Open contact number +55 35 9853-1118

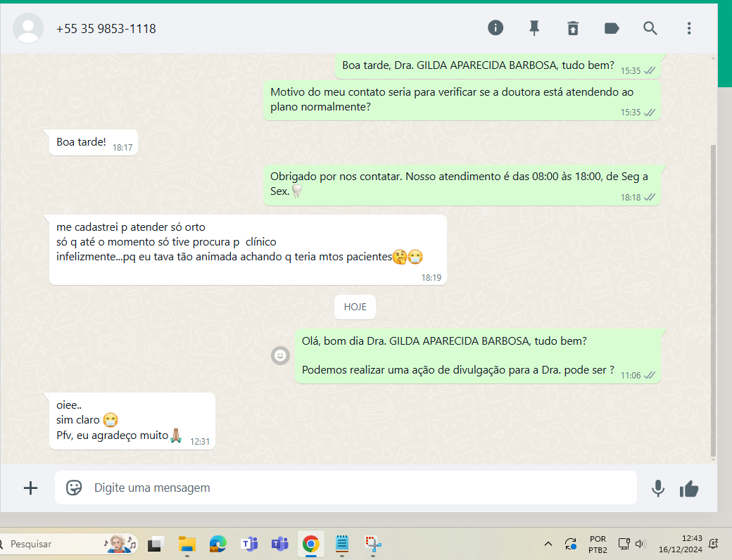(x=106, y=29)
